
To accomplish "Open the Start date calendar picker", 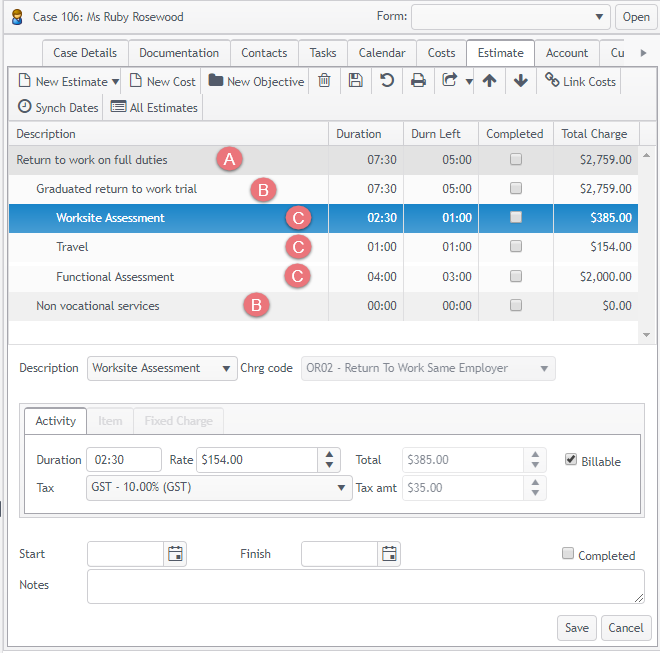I will click(x=175, y=554).
